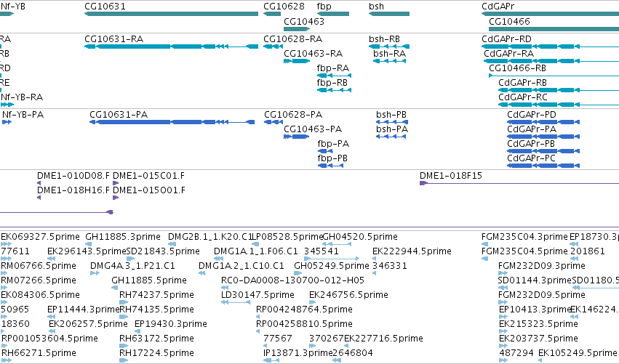
Task: Click protein label "bsh-PB"
Action: pos(391,115)
